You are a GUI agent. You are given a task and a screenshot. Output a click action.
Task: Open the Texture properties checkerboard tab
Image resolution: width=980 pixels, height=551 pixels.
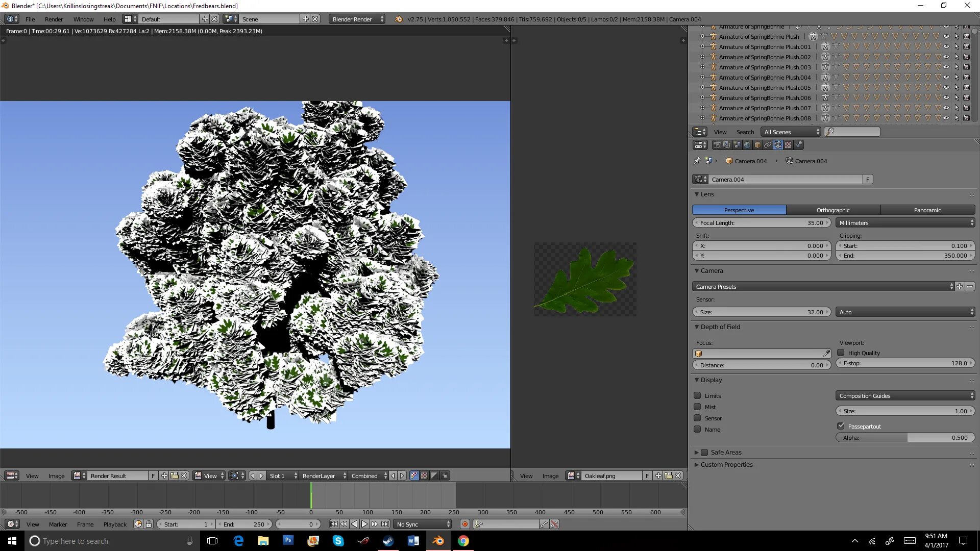point(788,145)
